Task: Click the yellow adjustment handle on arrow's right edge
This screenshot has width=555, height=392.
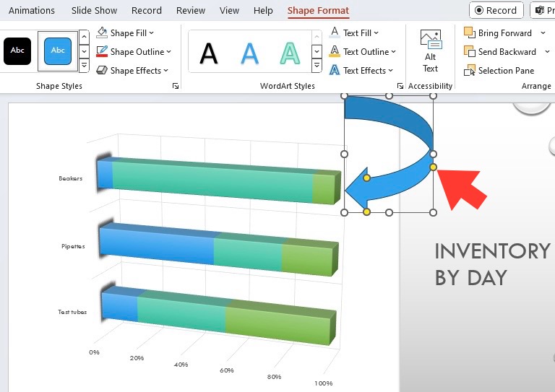Action: (x=434, y=167)
